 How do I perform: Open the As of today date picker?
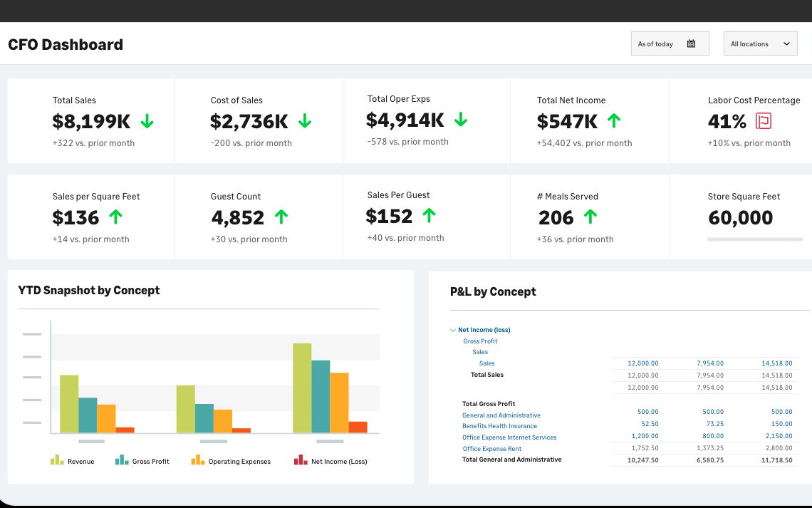[668, 44]
